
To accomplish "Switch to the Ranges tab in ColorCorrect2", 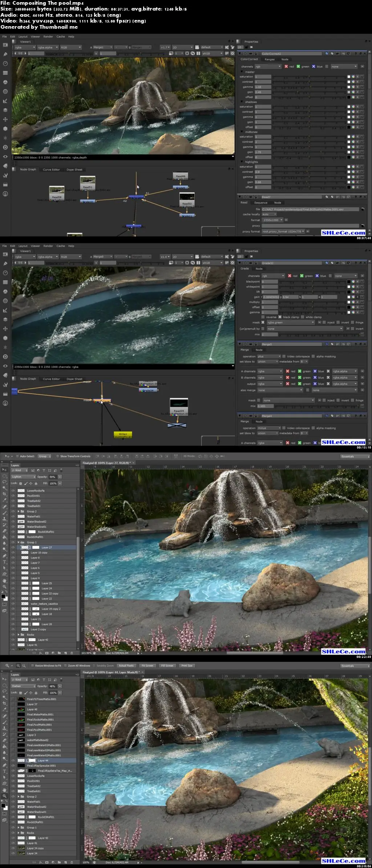I will [x=270, y=59].
